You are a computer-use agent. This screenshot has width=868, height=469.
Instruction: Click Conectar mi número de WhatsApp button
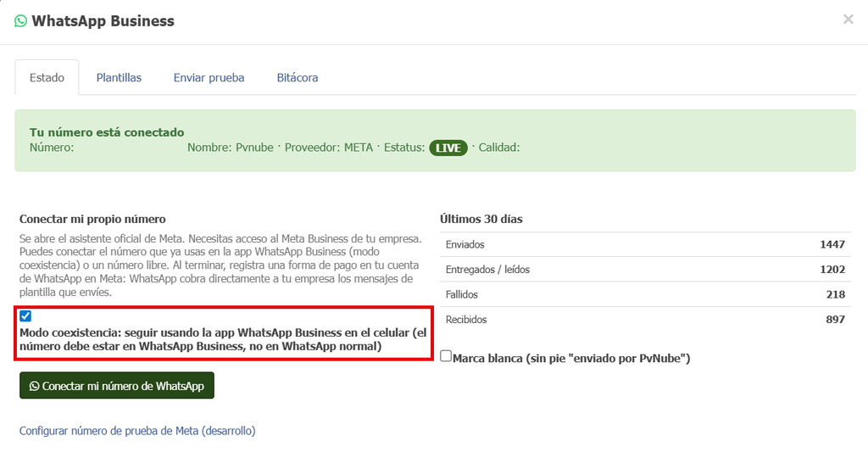[117, 385]
